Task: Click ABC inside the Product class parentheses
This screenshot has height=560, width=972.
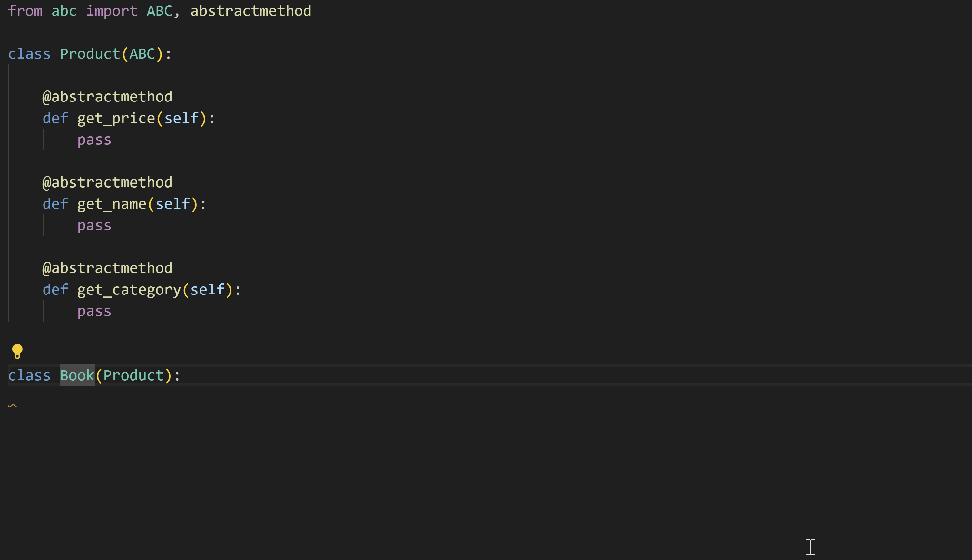Action: click(x=142, y=54)
